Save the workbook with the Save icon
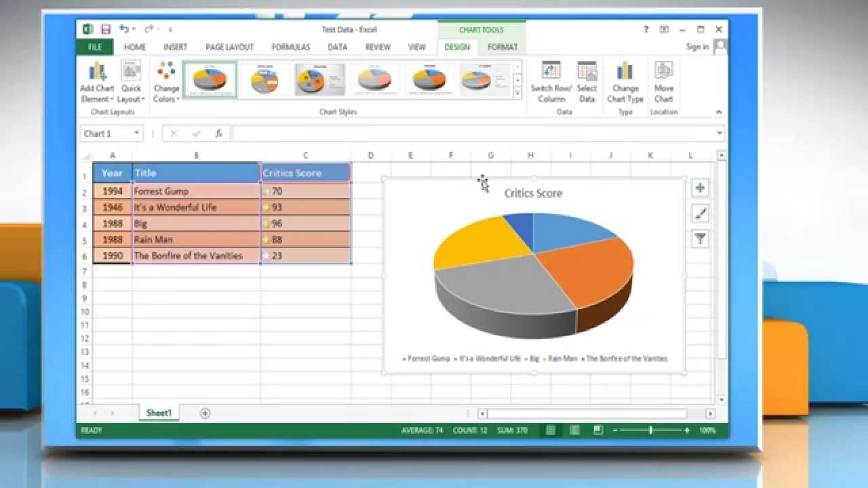The width and height of the screenshot is (868, 488). (x=106, y=29)
